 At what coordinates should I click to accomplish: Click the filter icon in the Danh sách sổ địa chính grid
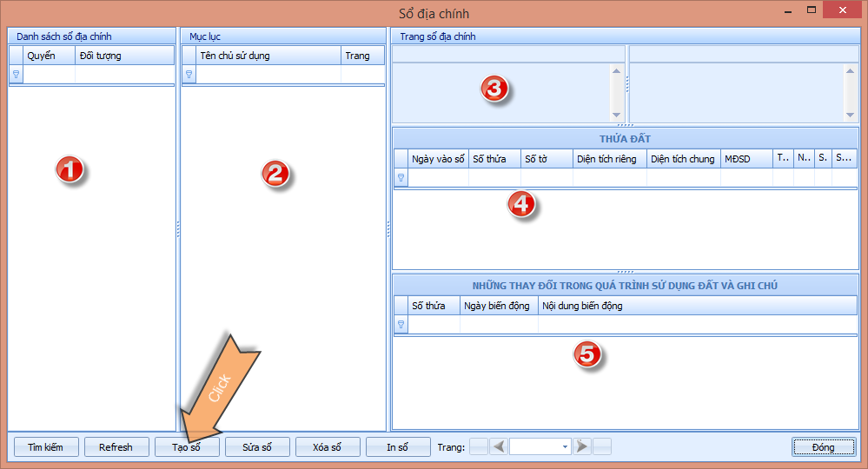[16, 75]
